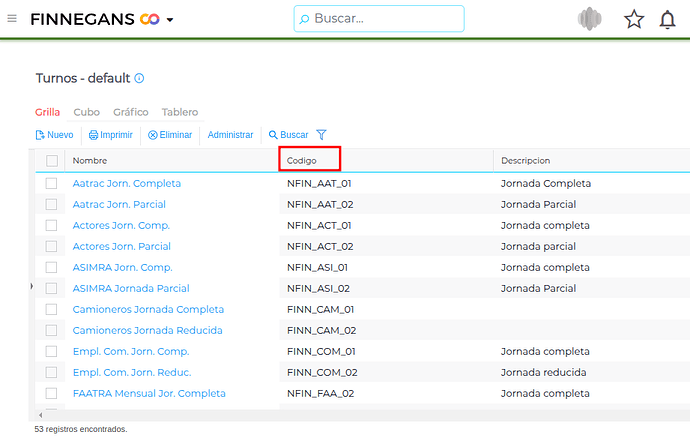The height and width of the screenshot is (437, 690).
Task: Sort by the Descripcion column header
Action: [525, 161]
